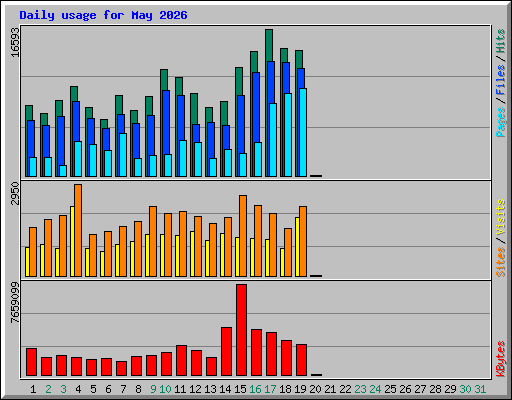This screenshot has width=512, height=400.
Task: Click the chart title 'Daily usage for May 2026'
Action: pyautogui.click(x=103, y=15)
